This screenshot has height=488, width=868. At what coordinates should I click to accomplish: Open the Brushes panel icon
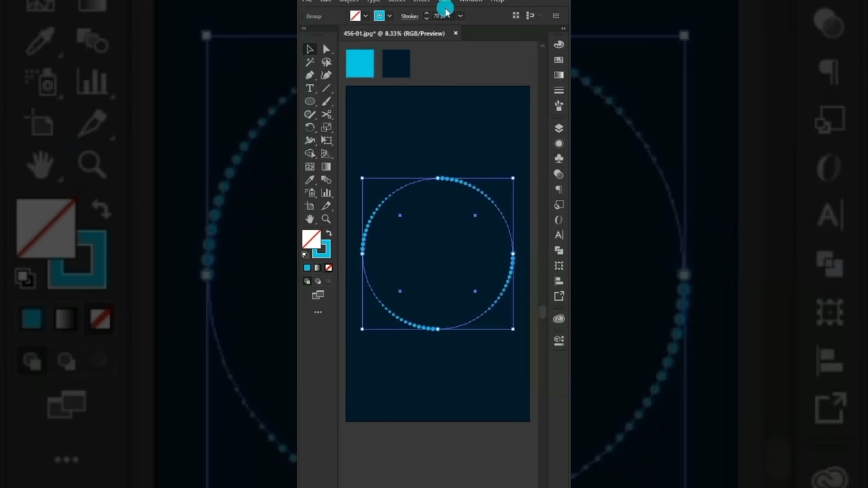pyautogui.click(x=559, y=106)
